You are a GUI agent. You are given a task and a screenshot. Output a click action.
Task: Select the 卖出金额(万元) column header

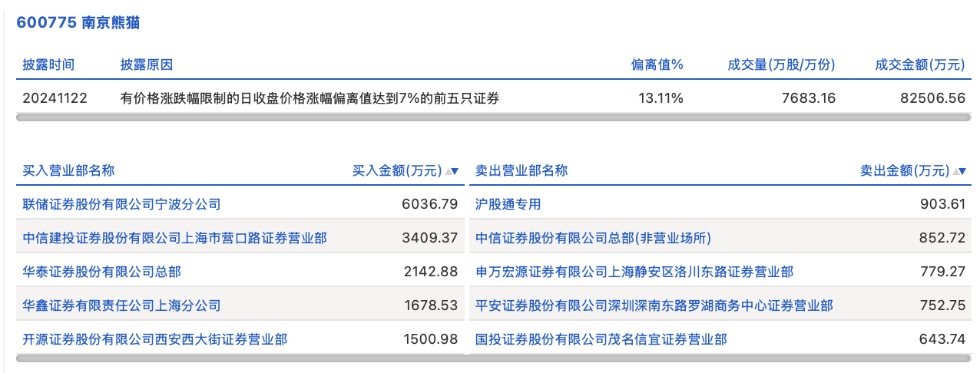coord(904,171)
